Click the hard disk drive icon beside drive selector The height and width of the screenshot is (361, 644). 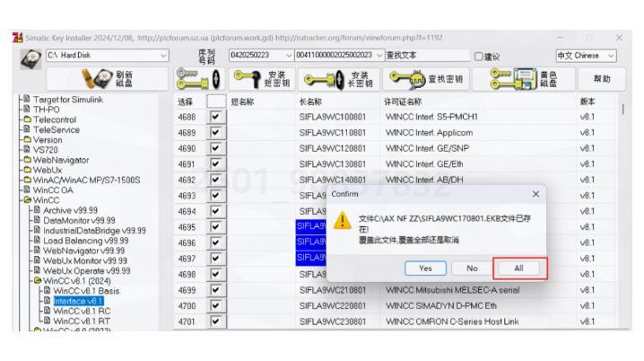30,58
